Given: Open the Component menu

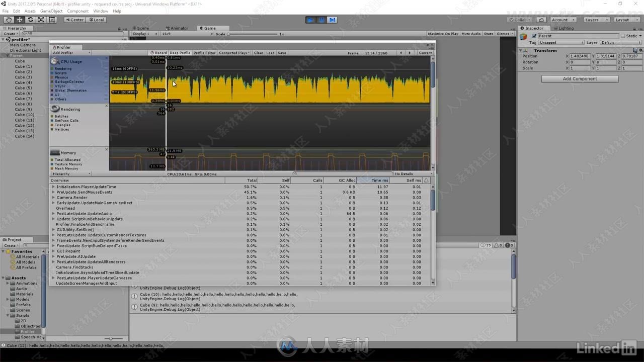Looking at the screenshot, I should pyautogui.click(x=77, y=11).
